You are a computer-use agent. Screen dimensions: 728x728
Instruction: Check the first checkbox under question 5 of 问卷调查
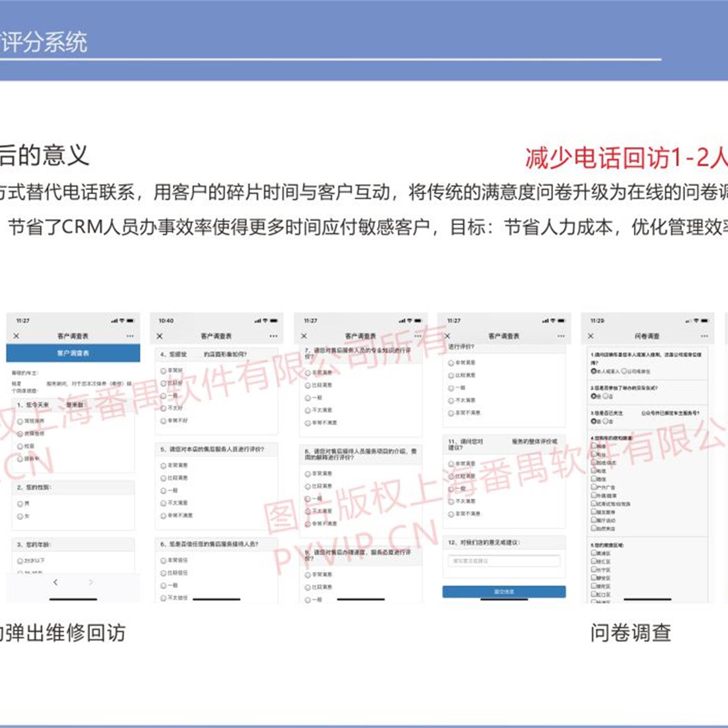point(594,553)
